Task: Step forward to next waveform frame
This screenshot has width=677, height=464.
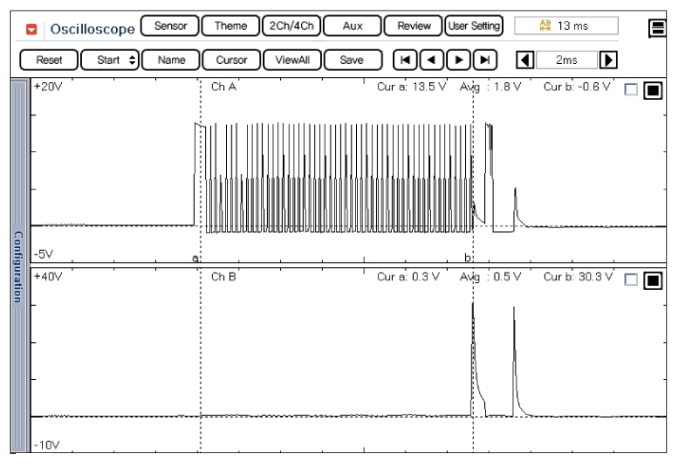Action: click(459, 60)
